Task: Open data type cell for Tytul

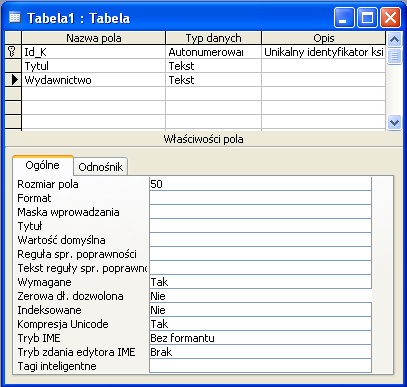Action: pyautogui.click(x=213, y=66)
